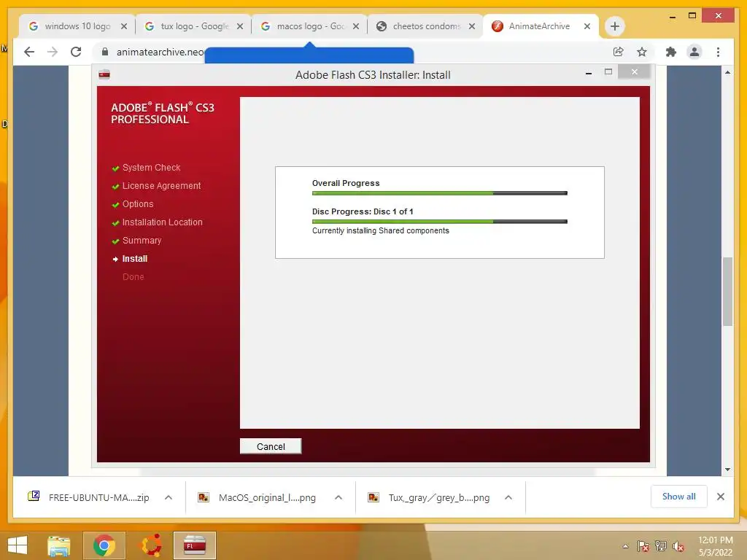Click the site lock icon
The width and height of the screenshot is (747, 560).
(x=105, y=52)
